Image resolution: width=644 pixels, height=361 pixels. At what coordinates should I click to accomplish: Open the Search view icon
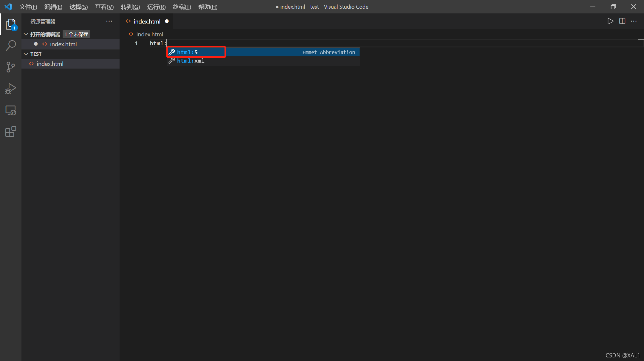click(x=11, y=46)
